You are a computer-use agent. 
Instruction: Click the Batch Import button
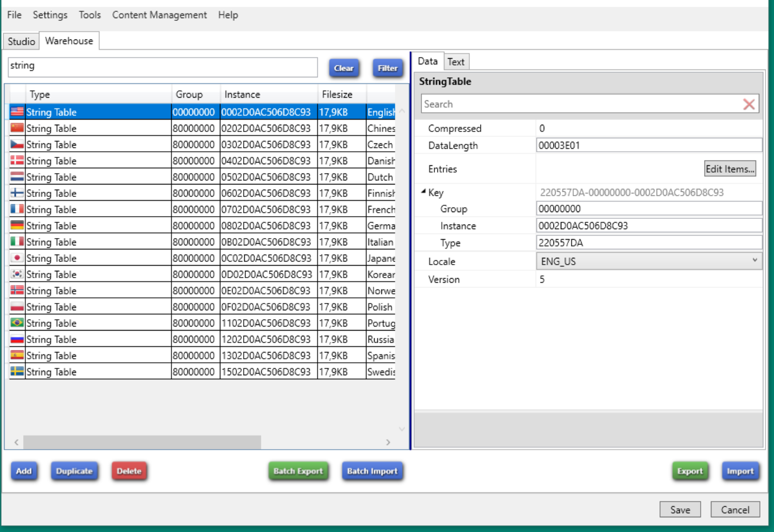372,471
